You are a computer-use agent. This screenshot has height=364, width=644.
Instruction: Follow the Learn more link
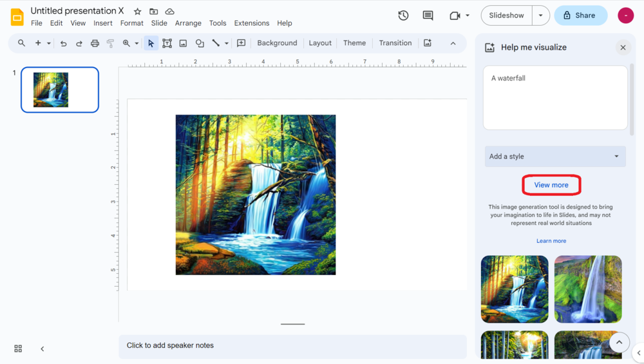551,241
